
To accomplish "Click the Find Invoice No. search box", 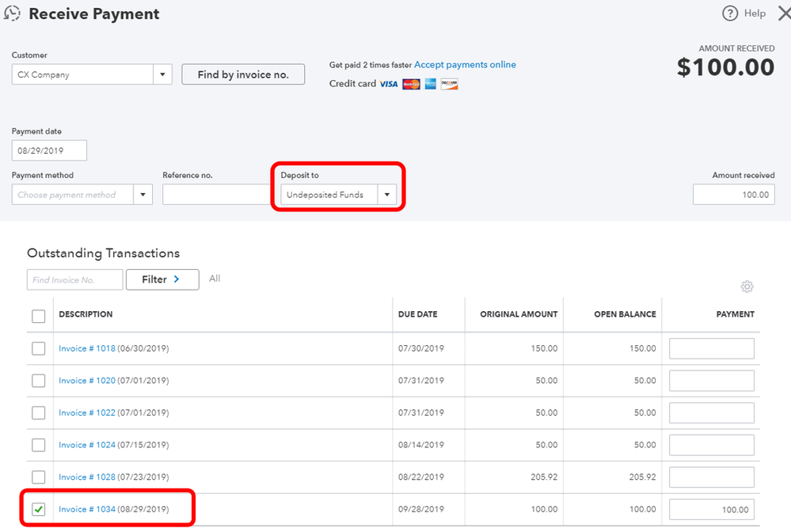I will coord(74,280).
